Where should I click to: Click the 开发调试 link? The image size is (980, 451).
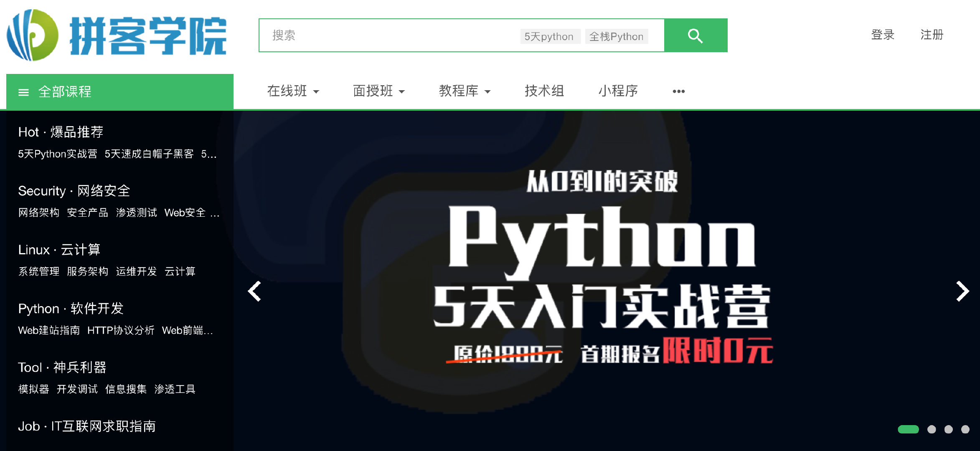click(x=77, y=390)
